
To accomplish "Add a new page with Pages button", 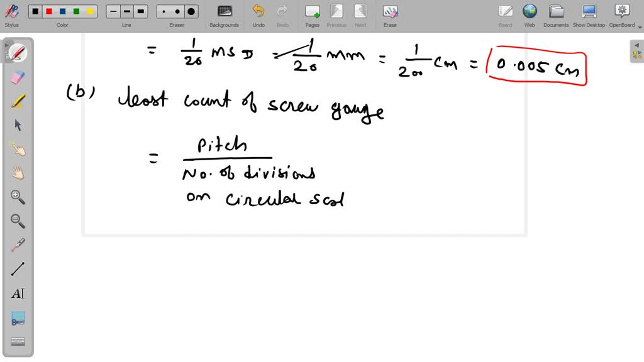I will [x=312, y=13].
